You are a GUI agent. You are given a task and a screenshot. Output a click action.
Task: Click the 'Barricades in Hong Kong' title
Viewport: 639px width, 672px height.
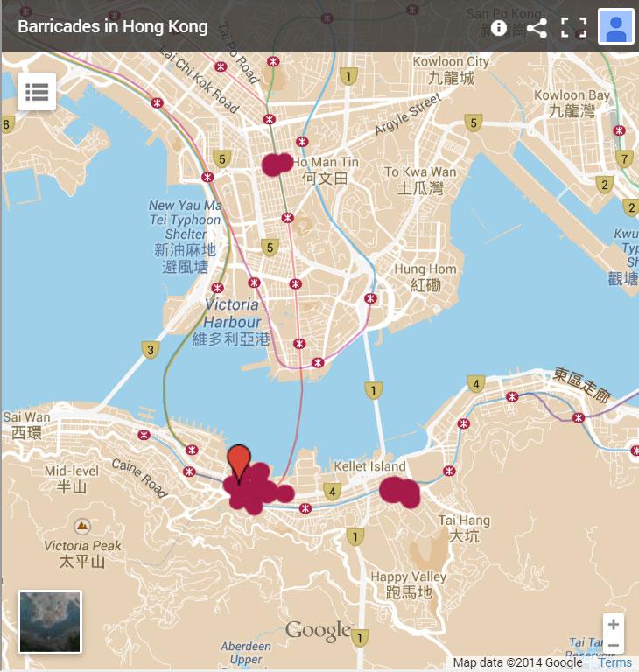point(113,26)
